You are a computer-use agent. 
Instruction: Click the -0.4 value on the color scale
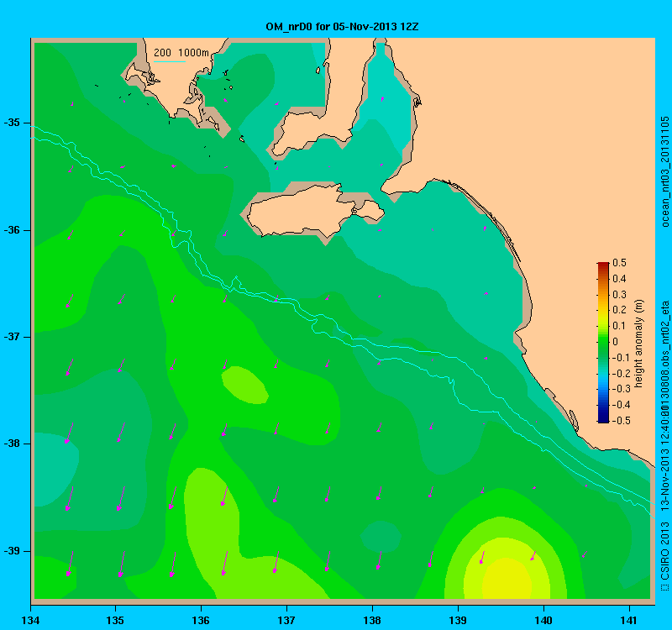tap(620, 405)
